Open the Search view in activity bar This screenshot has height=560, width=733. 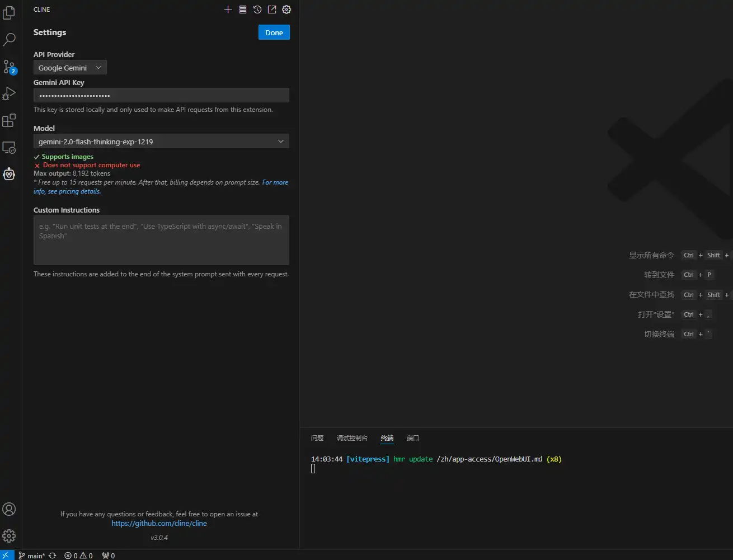tap(9, 40)
